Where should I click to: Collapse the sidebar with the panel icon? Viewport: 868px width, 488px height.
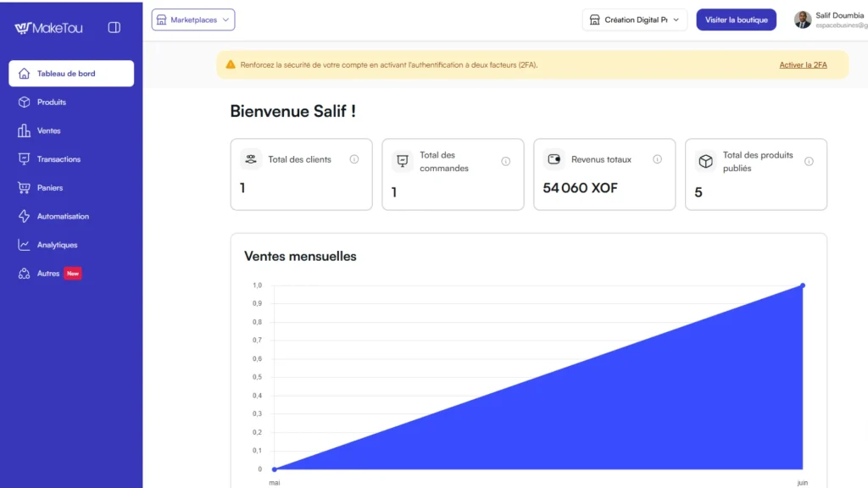pos(114,28)
